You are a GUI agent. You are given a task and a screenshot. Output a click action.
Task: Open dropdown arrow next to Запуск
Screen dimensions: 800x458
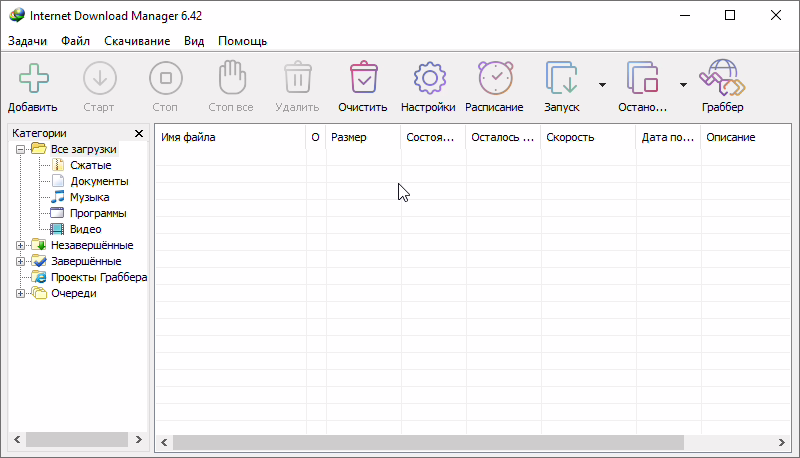602,85
